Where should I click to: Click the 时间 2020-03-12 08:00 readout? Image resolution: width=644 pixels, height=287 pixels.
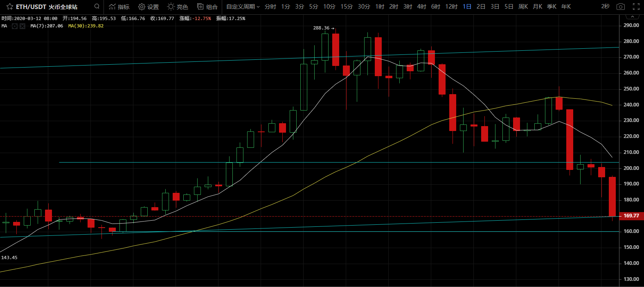(29, 18)
